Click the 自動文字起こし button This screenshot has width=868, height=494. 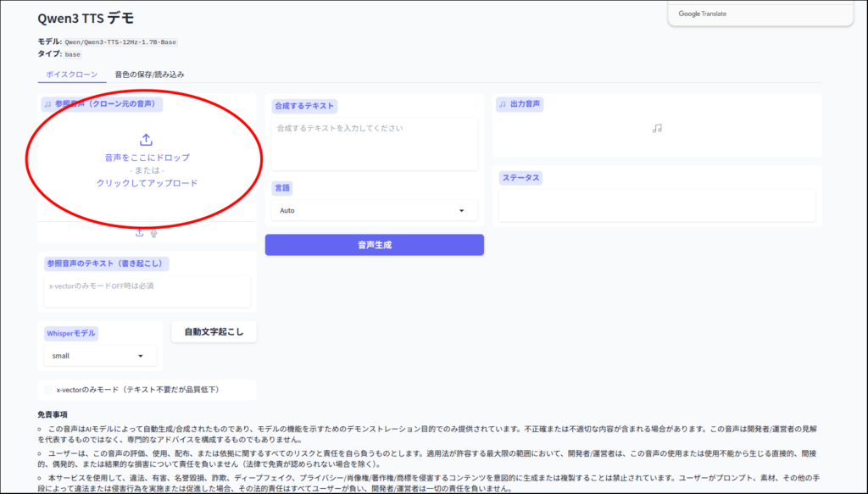click(x=214, y=332)
